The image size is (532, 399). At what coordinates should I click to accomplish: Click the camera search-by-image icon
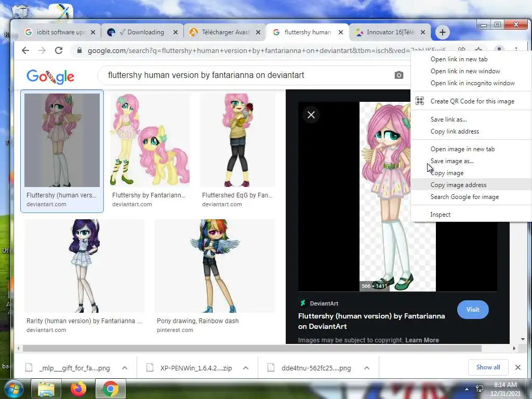tap(399, 75)
